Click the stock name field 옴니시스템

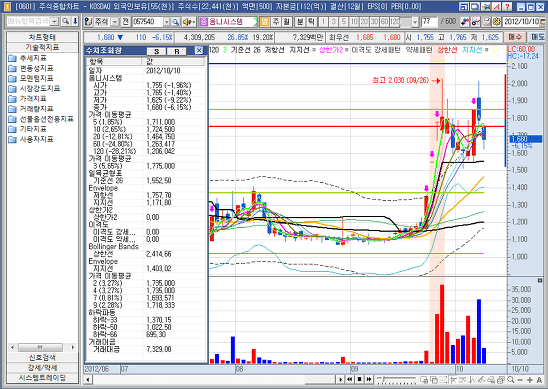coord(228,22)
